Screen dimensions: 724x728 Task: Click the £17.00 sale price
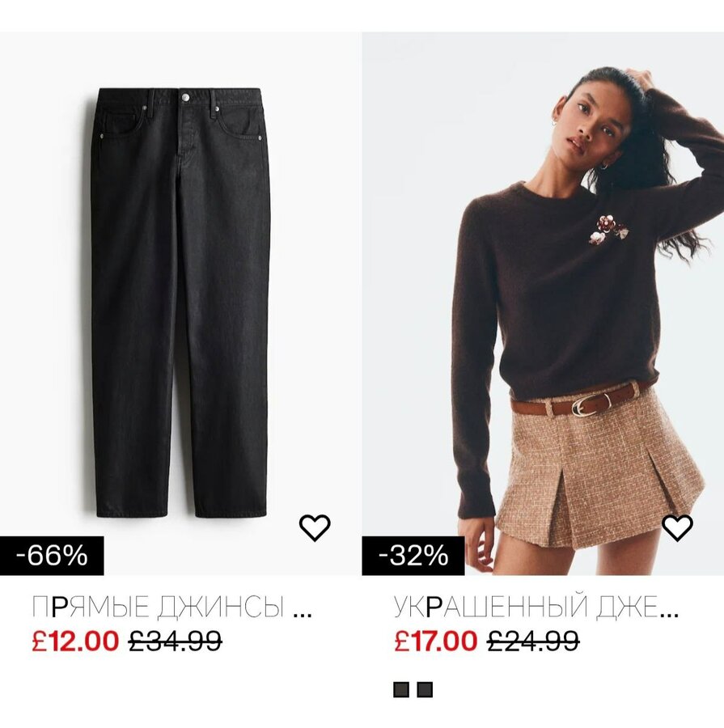tap(435, 641)
